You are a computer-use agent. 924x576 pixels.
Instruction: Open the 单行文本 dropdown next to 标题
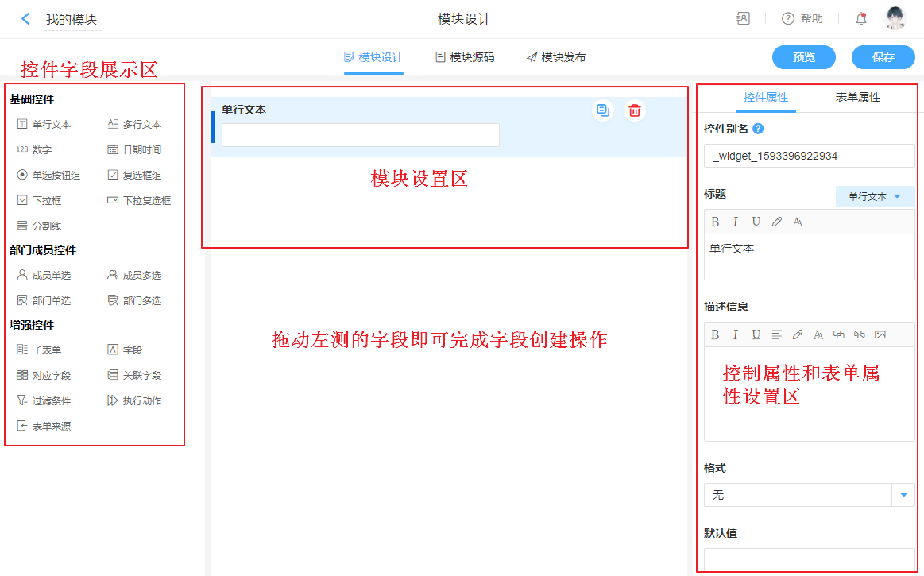click(875, 196)
